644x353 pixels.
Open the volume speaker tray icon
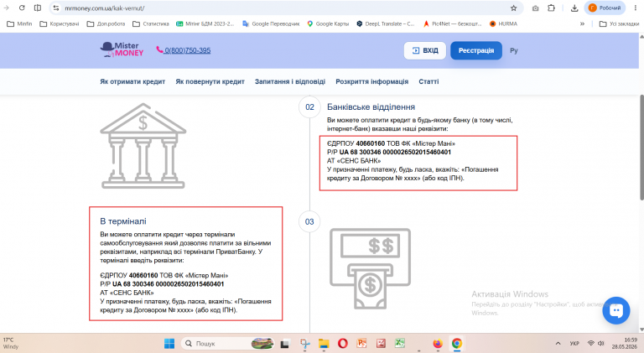tap(601, 343)
